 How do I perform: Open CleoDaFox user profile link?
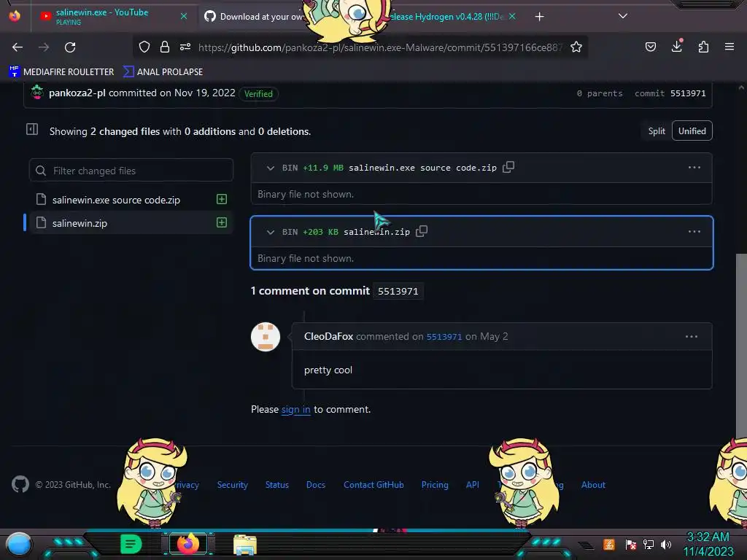tap(328, 336)
